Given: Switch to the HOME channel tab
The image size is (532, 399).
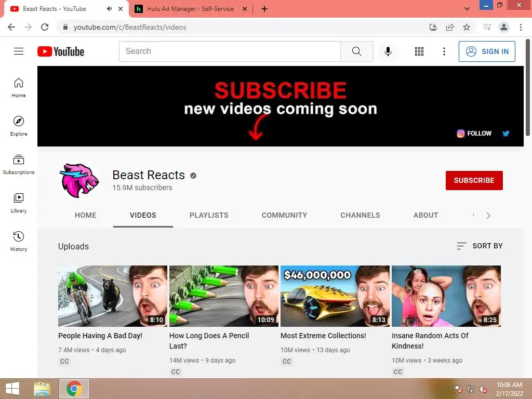Looking at the screenshot, I should 86,215.
